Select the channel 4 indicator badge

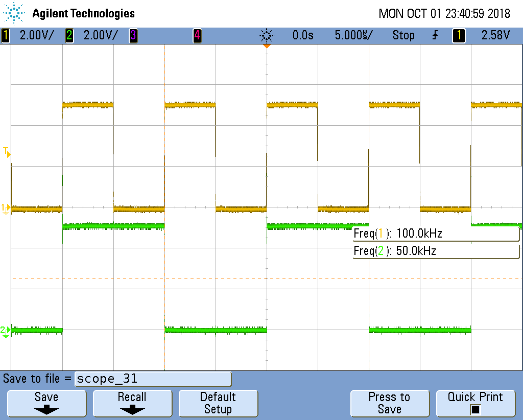click(197, 35)
